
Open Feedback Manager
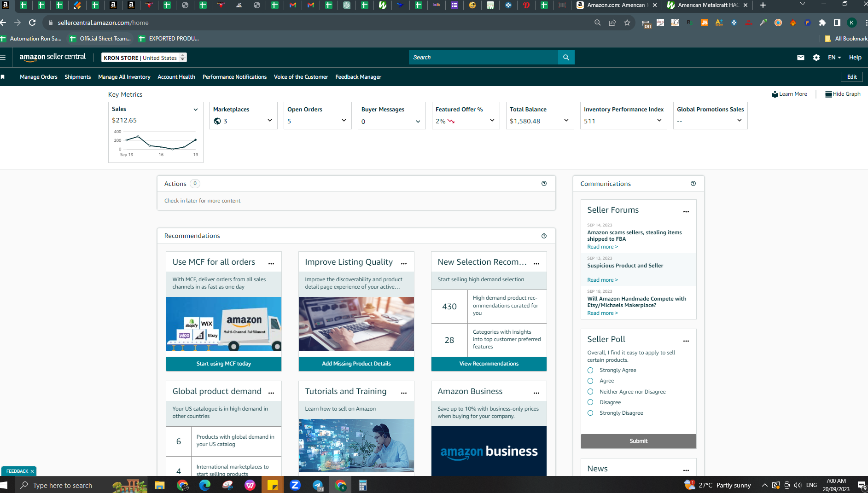358,77
